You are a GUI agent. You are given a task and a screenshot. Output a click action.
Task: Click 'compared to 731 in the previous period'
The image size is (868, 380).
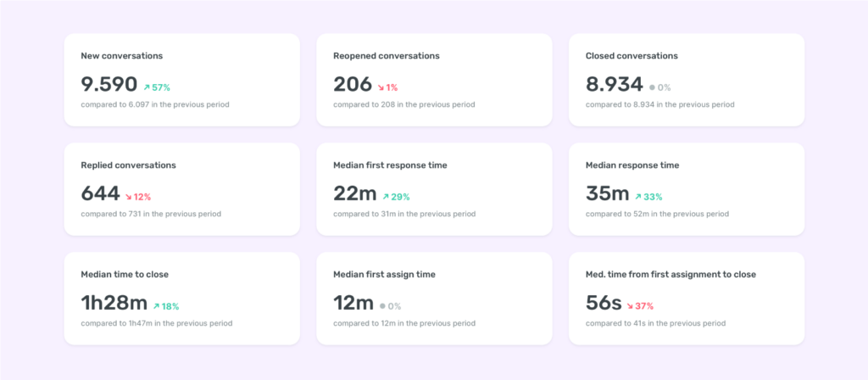click(151, 214)
